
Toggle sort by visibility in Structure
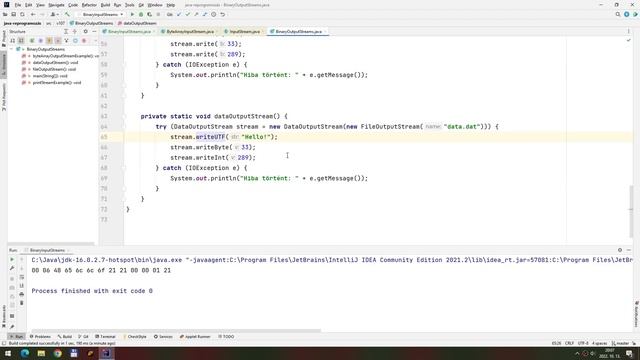(x=13, y=40)
